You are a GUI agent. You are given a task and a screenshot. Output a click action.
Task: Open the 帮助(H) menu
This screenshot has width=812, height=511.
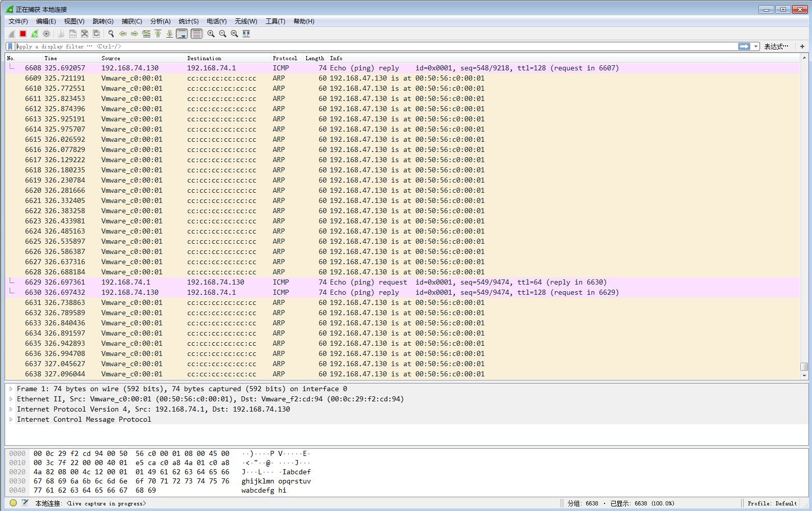[x=304, y=21]
